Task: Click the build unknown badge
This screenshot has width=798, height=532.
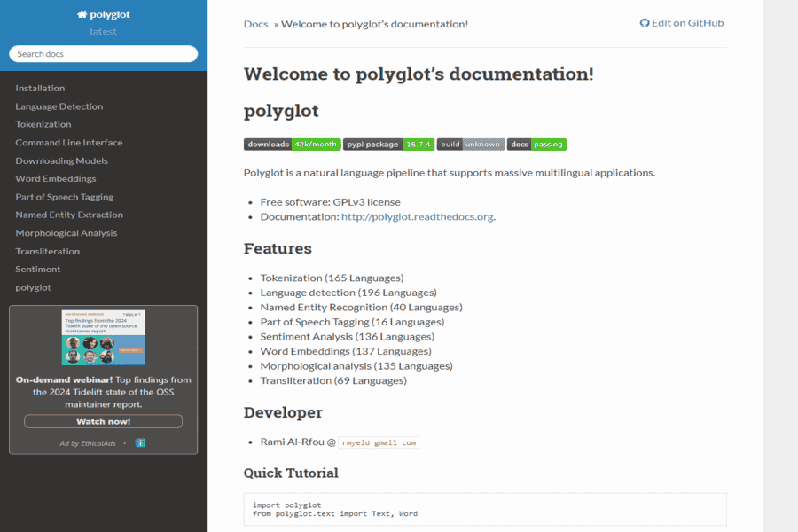Action: pyautogui.click(x=471, y=144)
